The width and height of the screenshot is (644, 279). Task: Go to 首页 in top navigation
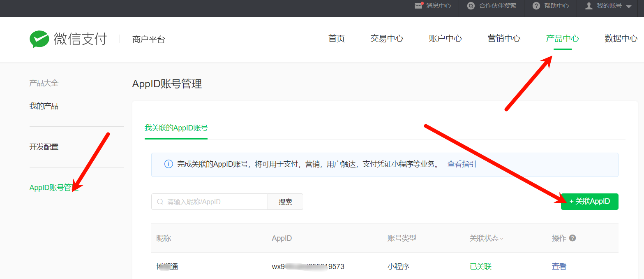(x=337, y=39)
